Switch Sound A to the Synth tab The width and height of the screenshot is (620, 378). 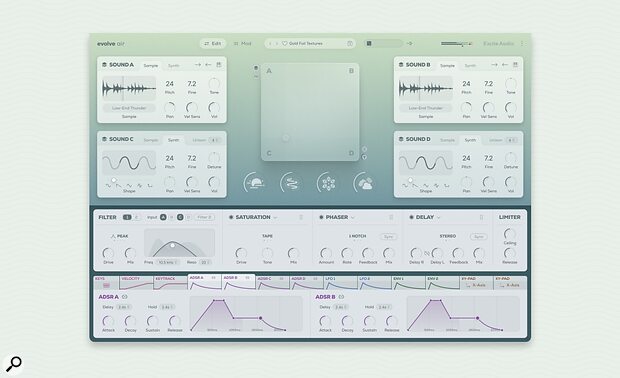pyautogui.click(x=174, y=66)
